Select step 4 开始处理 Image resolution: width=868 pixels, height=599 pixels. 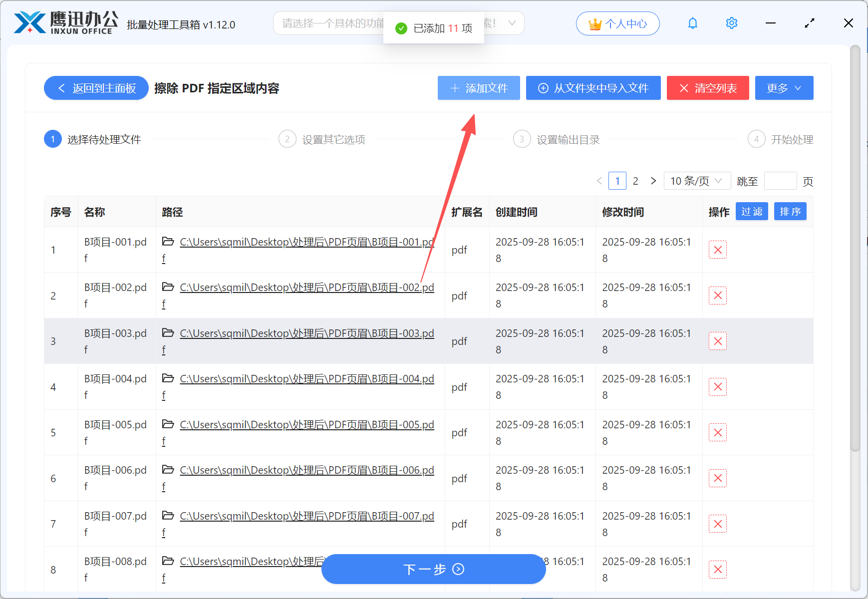click(781, 139)
